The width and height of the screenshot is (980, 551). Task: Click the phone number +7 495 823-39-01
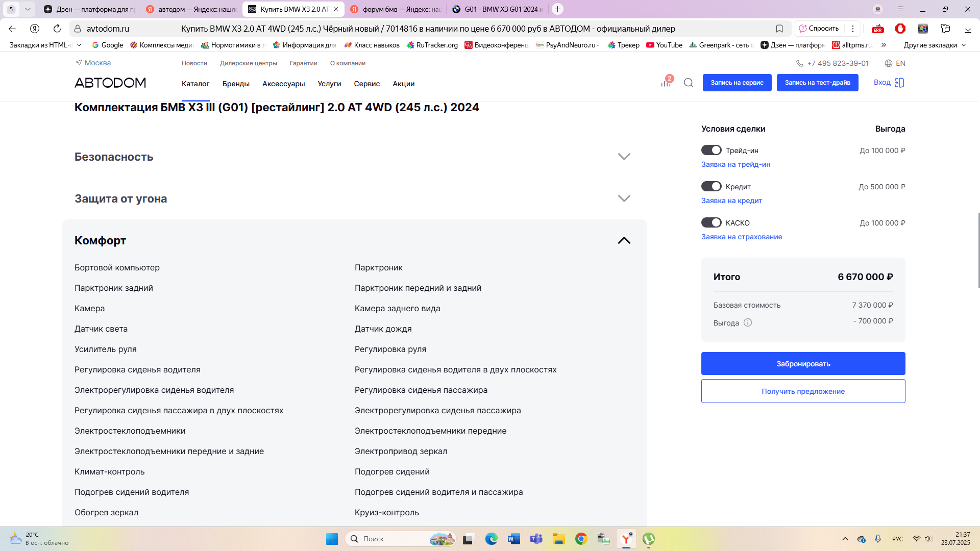coord(838,63)
